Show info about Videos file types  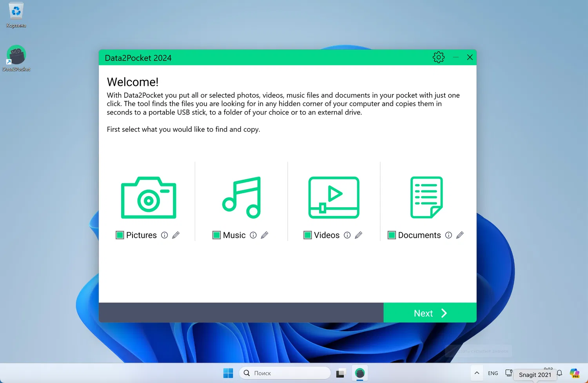click(347, 235)
